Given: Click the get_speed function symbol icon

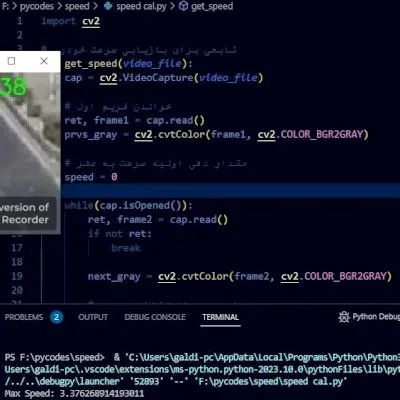Looking at the screenshot, I should 183,6.
